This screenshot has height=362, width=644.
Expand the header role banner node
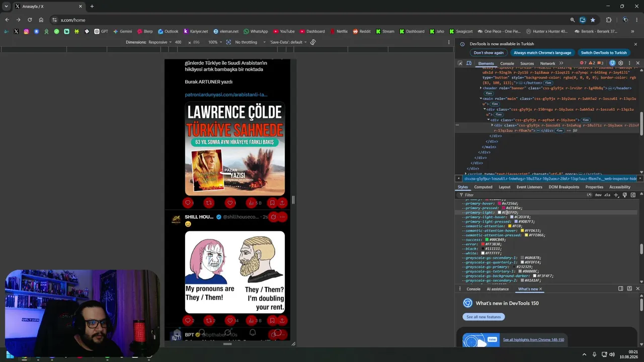[481, 88]
